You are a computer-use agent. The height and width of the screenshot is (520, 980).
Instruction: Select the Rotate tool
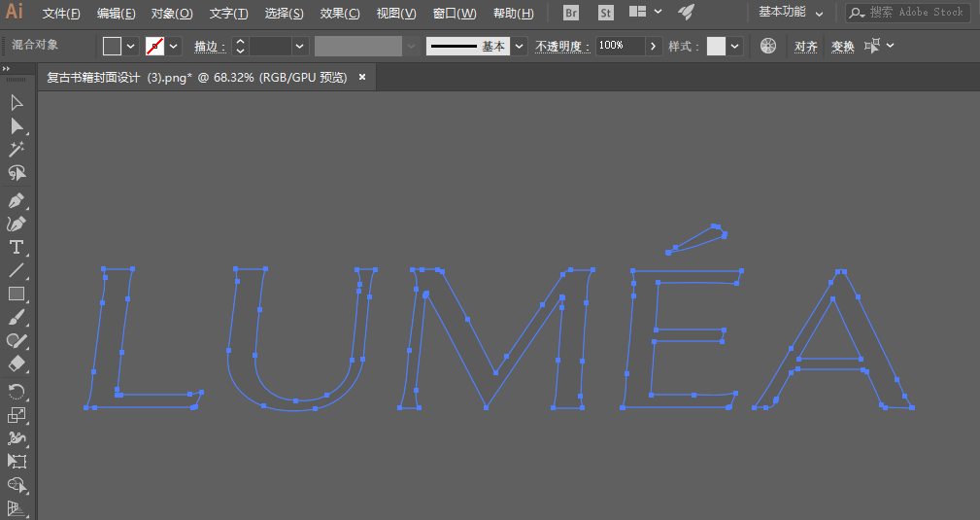(x=17, y=392)
